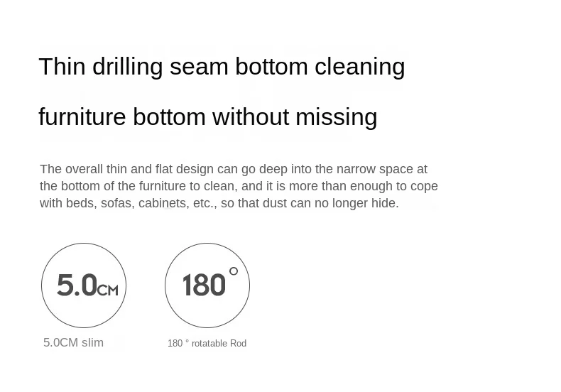Click the large "5.0" number in the circle

(77, 285)
